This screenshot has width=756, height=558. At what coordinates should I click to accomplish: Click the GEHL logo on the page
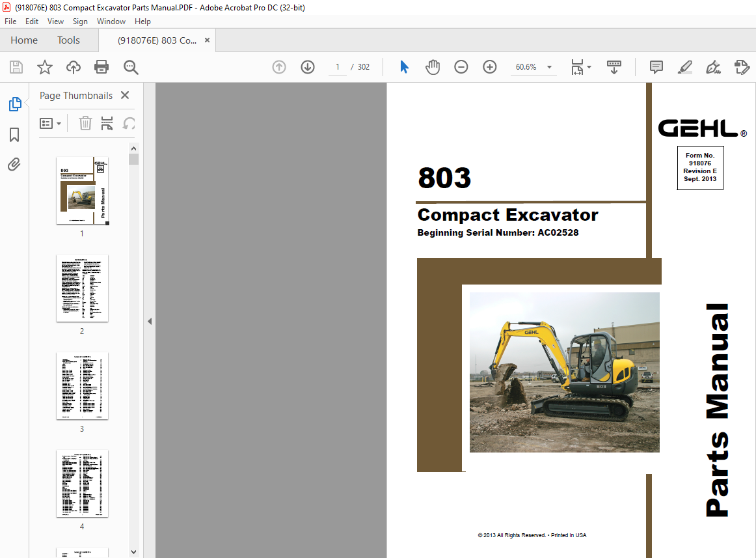[703, 128]
